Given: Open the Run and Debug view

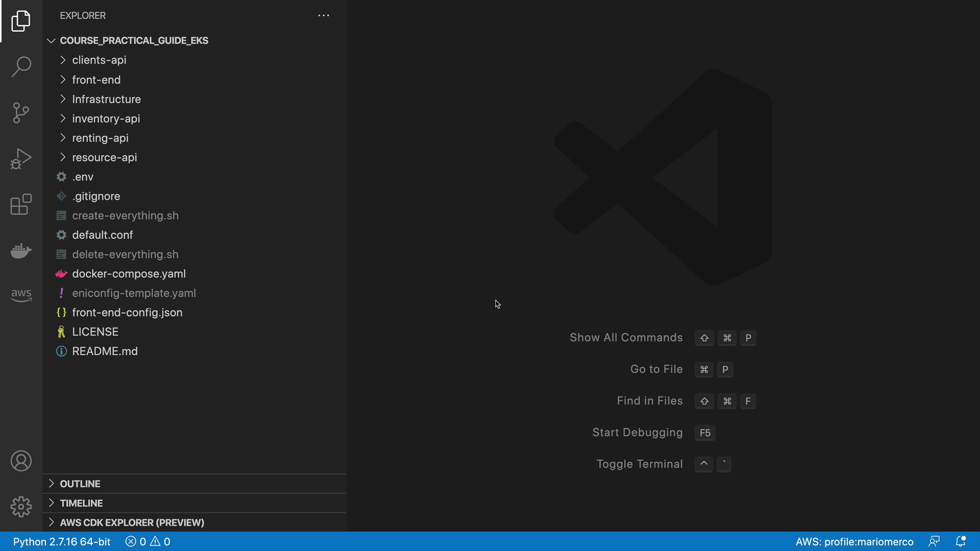Looking at the screenshot, I should coord(21,159).
